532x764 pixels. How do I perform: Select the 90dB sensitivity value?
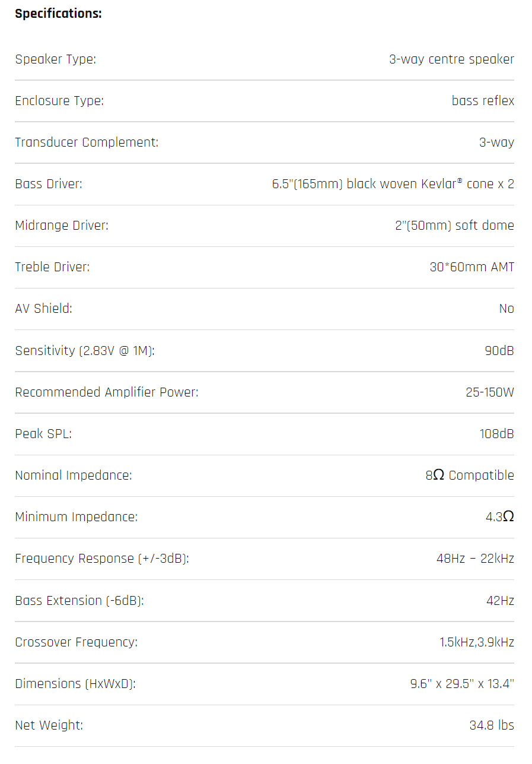point(499,351)
